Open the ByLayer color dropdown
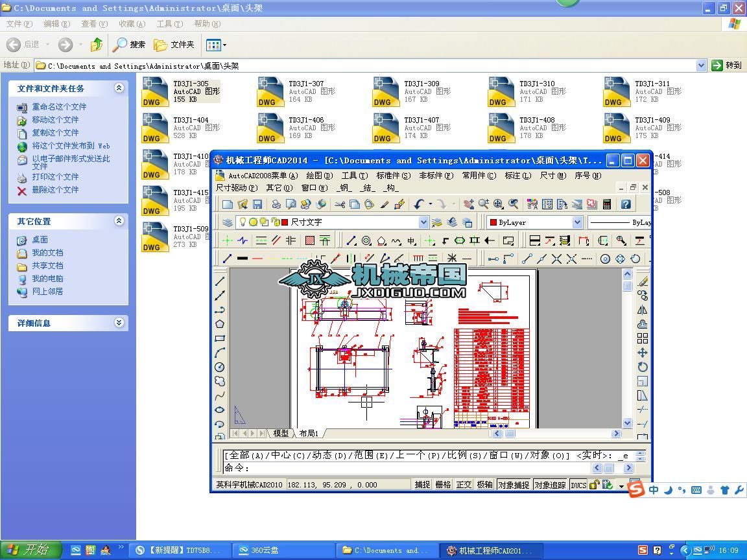This screenshot has height=560, width=747. (x=577, y=222)
